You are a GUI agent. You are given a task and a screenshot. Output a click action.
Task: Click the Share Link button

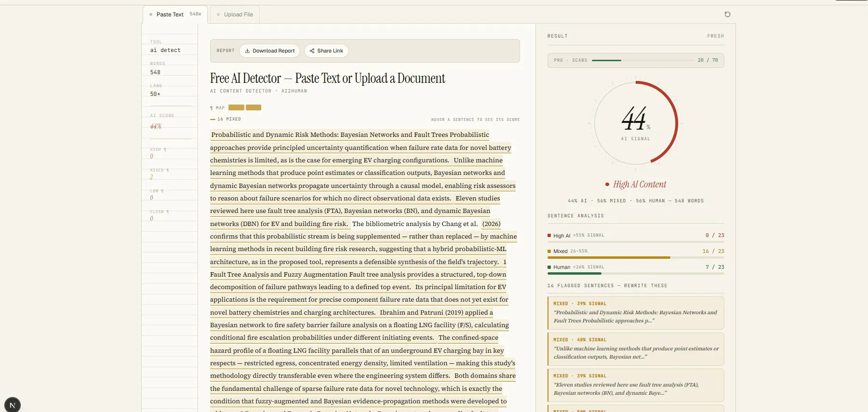(326, 51)
